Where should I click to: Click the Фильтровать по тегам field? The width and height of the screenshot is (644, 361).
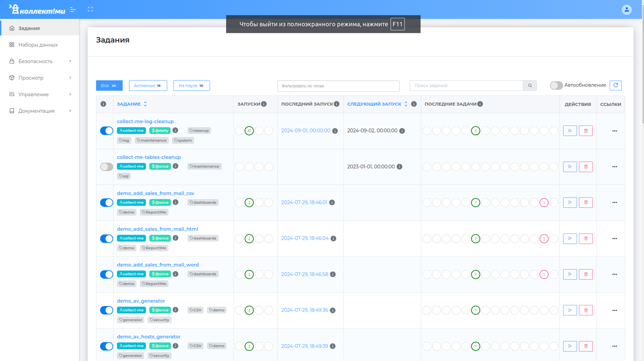click(338, 86)
